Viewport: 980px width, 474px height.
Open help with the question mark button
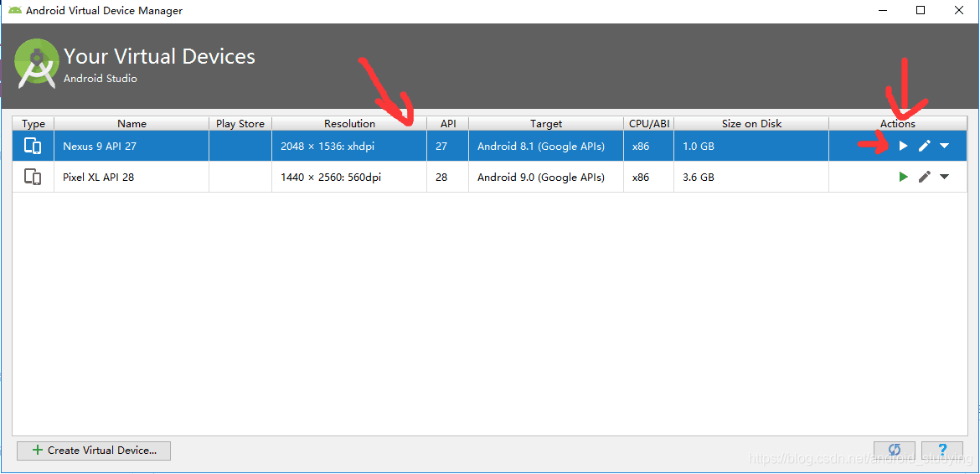941,450
